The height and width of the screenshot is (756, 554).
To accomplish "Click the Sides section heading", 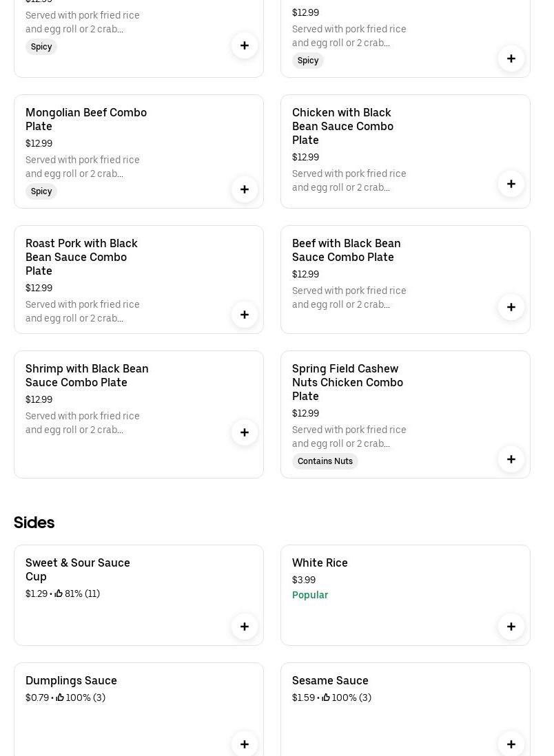I will 34,523.
